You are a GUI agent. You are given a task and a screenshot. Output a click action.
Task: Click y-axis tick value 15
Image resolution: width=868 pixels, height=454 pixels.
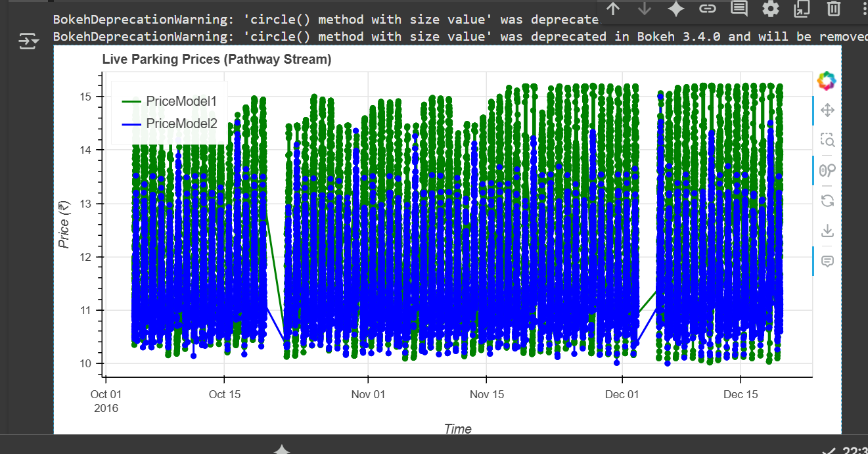click(85, 97)
